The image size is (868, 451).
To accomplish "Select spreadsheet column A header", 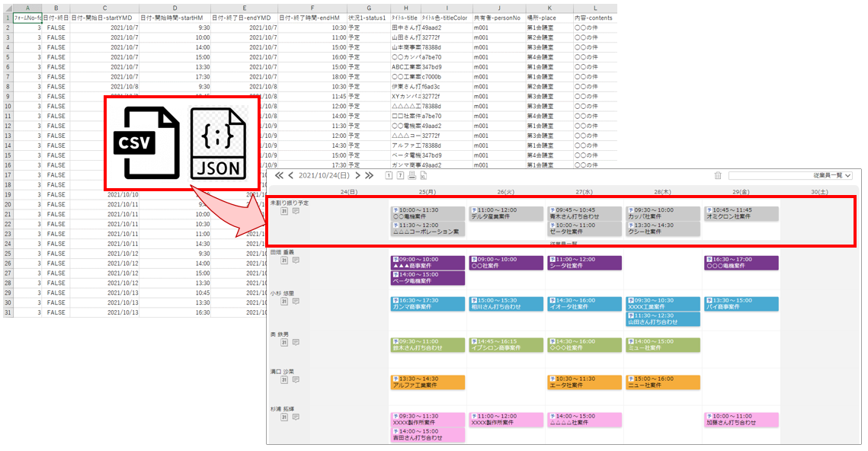I will click(x=27, y=8).
